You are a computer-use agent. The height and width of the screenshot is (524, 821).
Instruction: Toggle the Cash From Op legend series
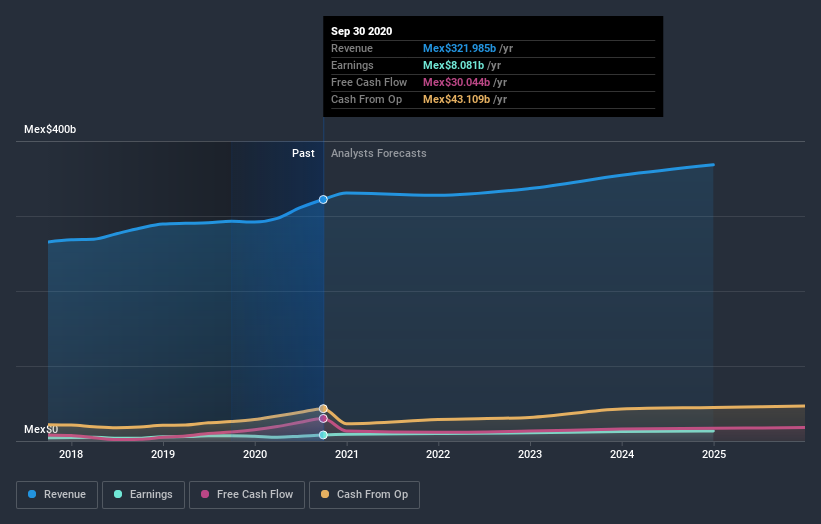tap(364, 495)
